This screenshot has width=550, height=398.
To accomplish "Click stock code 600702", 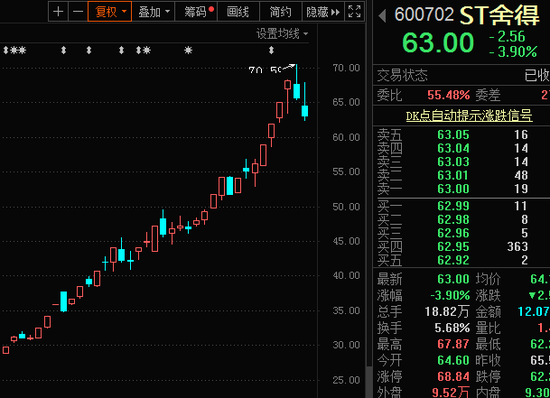I will click(x=424, y=15).
